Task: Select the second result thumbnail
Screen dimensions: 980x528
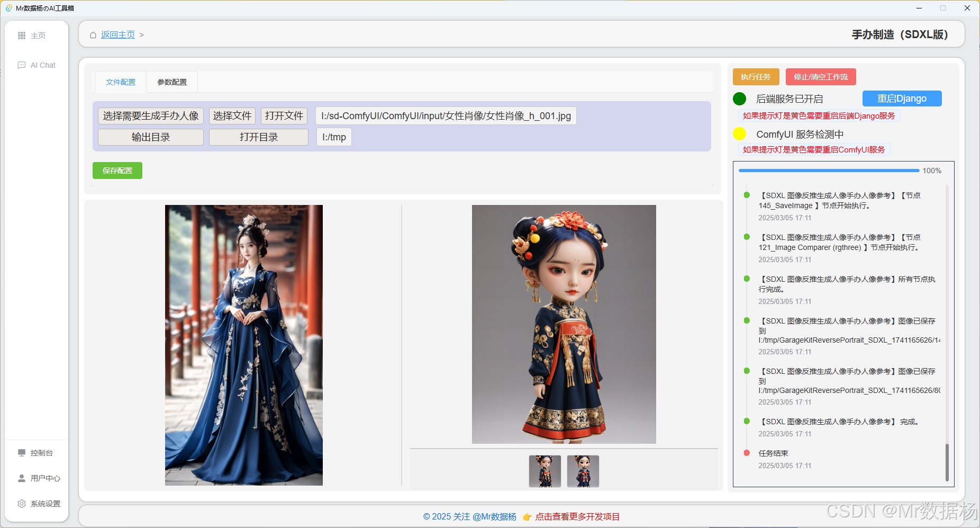Action: click(x=583, y=471)
